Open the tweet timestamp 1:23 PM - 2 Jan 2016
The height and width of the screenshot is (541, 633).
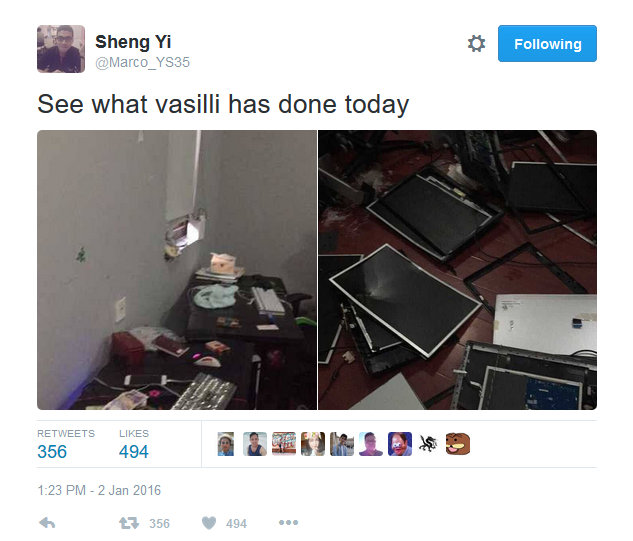99,490
